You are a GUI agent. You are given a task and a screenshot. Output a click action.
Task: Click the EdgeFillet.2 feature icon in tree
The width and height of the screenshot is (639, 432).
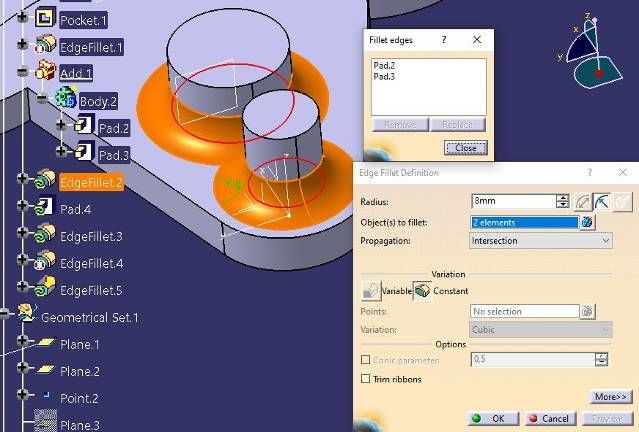(x=45, y=182)
